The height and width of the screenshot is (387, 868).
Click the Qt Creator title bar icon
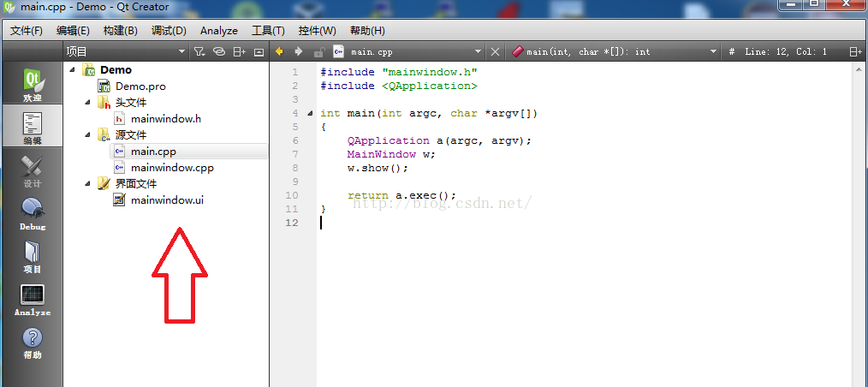pos(9,7)
